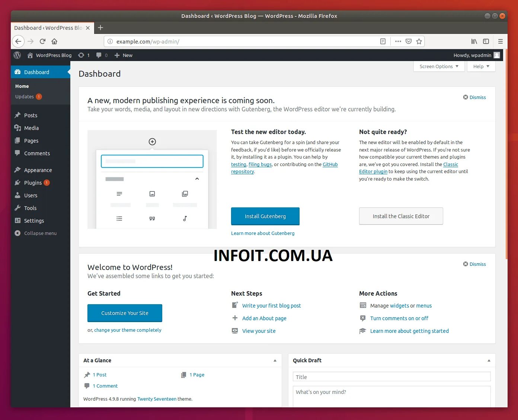Image resolution: width=518 pixels, height=420 pixels.
Task: Open the page actions three-dot menu
Action: pyautogui.click(x=398, y=41)
